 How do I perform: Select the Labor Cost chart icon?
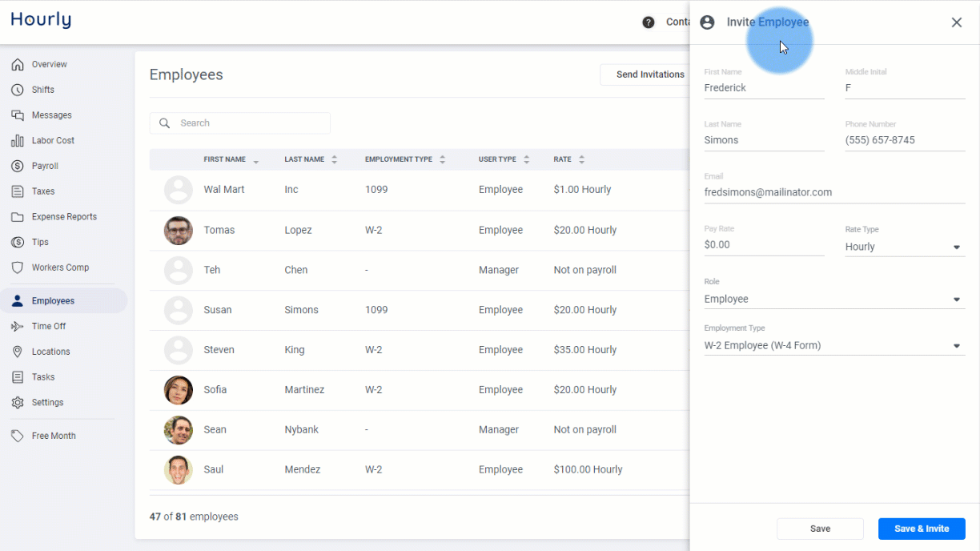(18, 140)
